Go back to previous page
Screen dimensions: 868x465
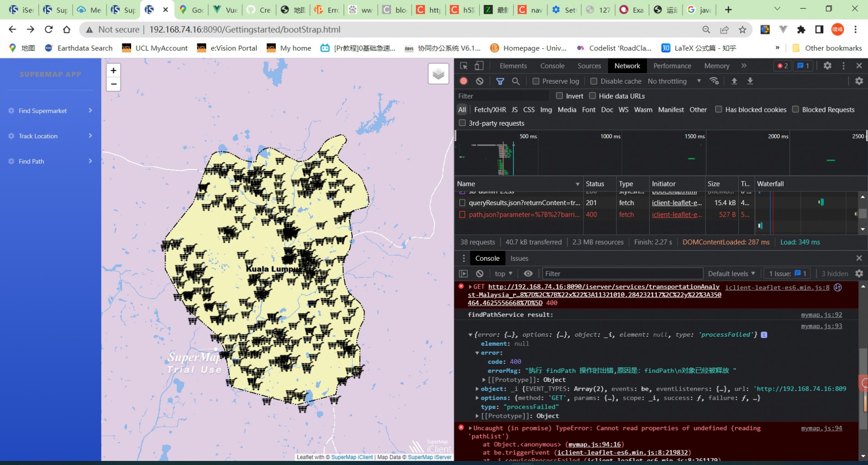click(12, 29)
